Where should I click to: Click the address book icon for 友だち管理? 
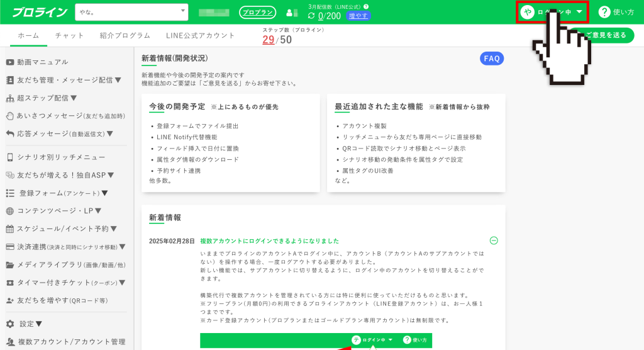[10, 80]
